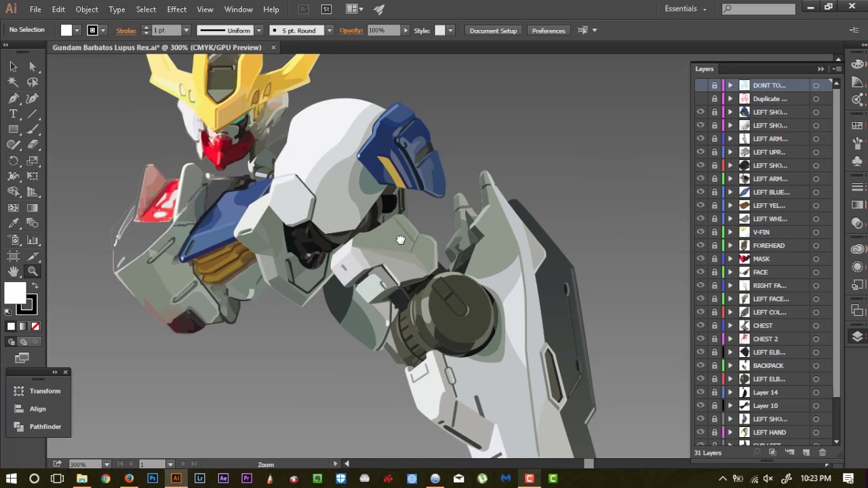The image size is (868, 488).
Task: Open the stroke weight dropdown
Action: (x=186, y=30)
